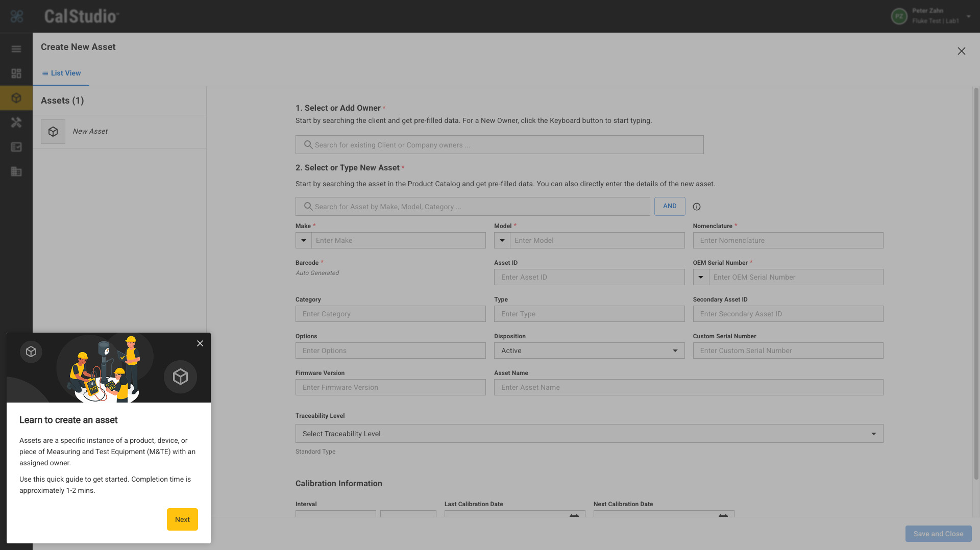Click the Calibration Information section heading

pos(339,484)
